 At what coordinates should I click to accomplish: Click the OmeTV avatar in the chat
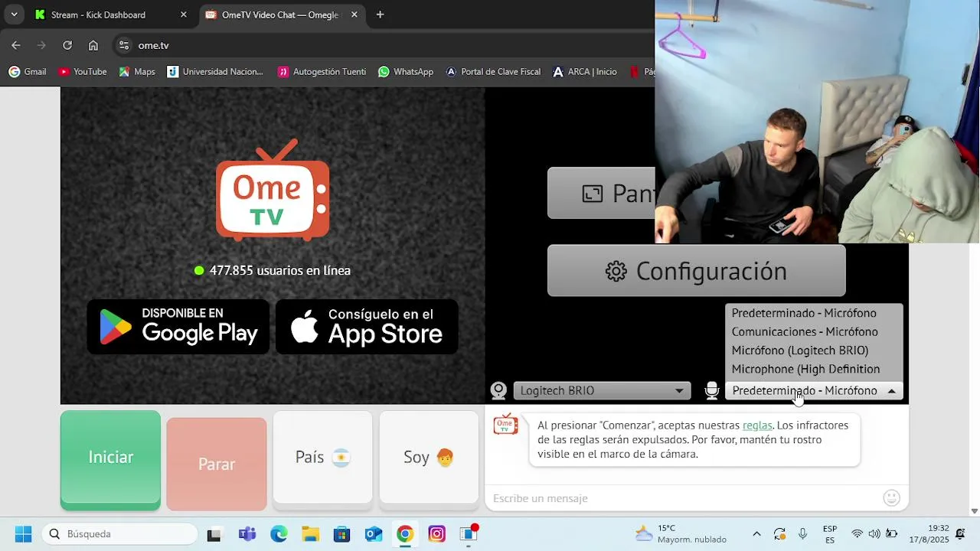coord(505,424)
